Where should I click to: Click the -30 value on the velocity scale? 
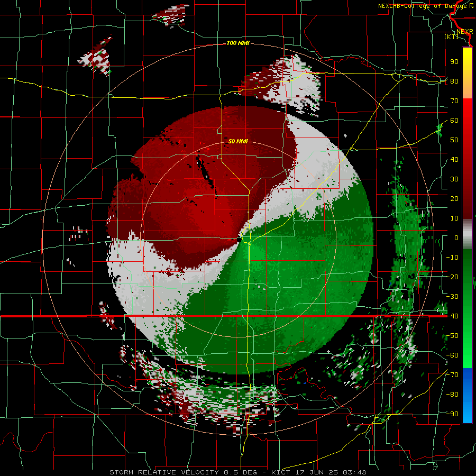[x=452, y=297]
